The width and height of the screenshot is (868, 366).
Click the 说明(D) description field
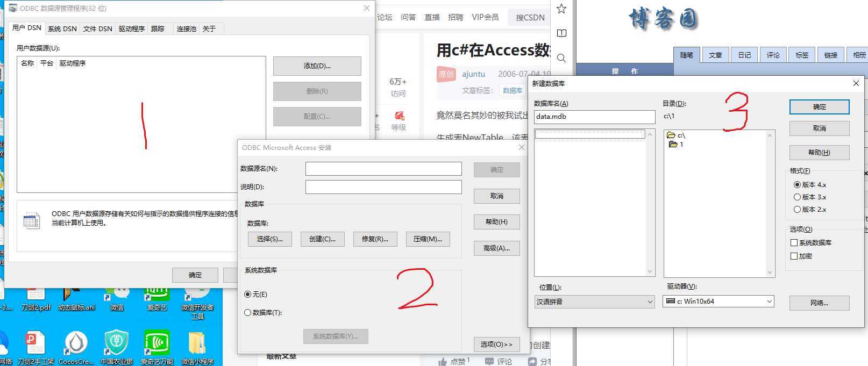pyautogui.click(x=383, y=187)
